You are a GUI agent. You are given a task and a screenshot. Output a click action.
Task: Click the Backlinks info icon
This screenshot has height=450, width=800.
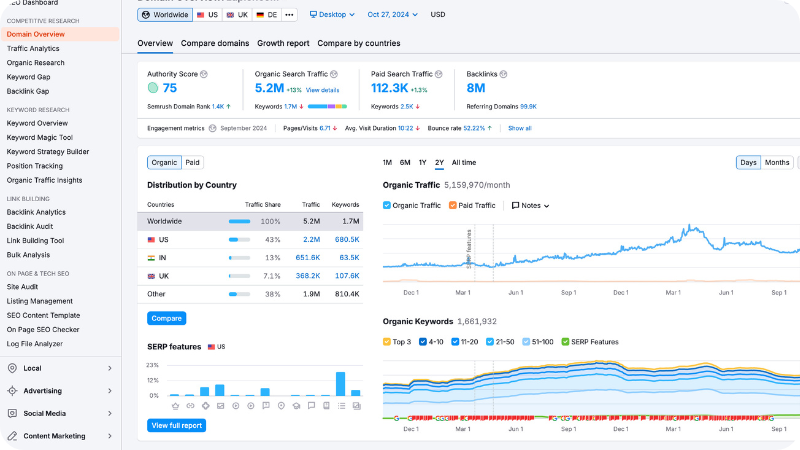506,74
